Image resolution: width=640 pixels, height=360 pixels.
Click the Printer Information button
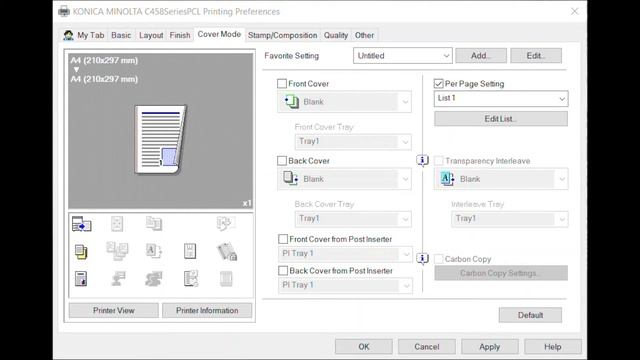(207, 310)
